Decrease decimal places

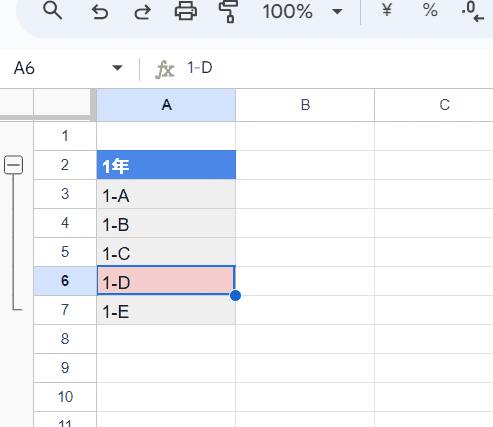coord(472,12)
